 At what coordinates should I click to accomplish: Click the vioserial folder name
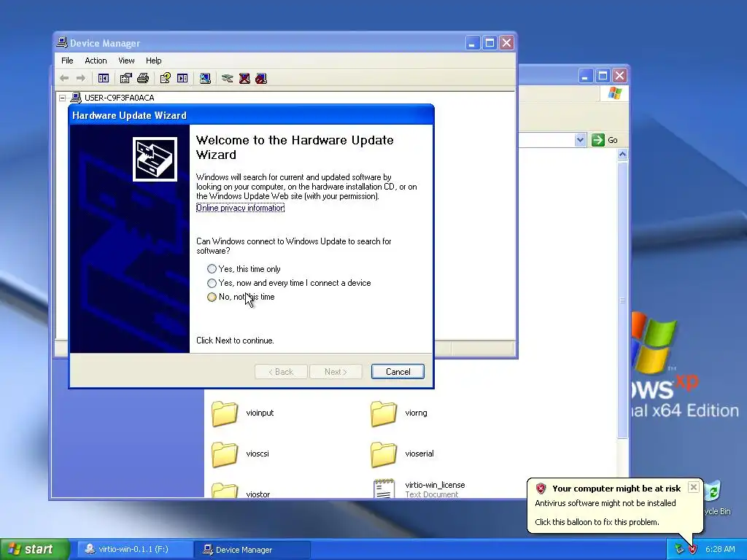[419, 454]
